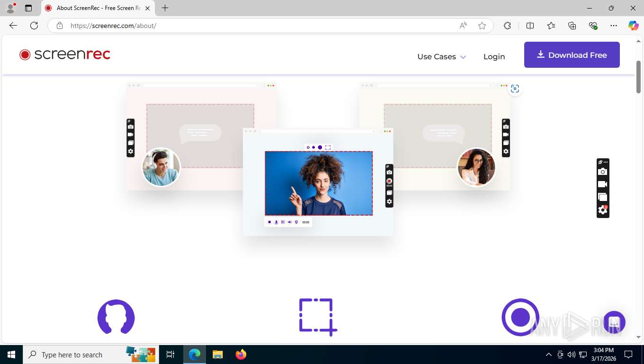644x364 pixels.
Task: Launch Firefox from the taskbar
Action: coord(241,355)
